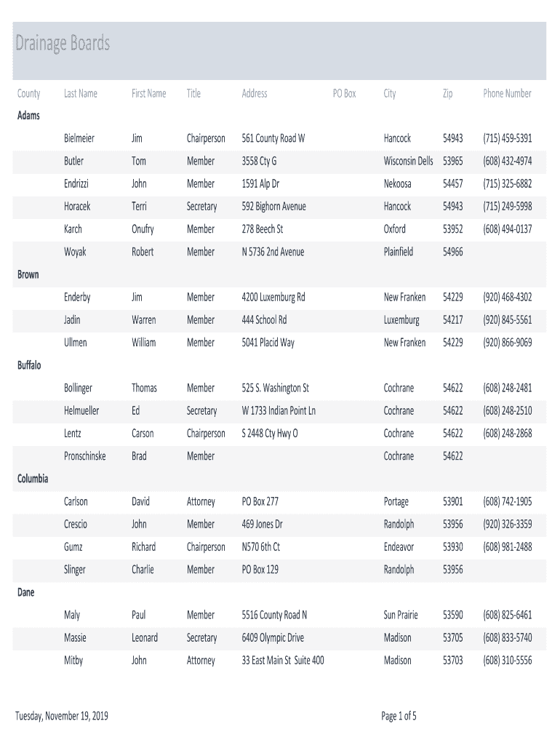Select the zip code 53930
560x745 pixels.
[x=452, y=547]
